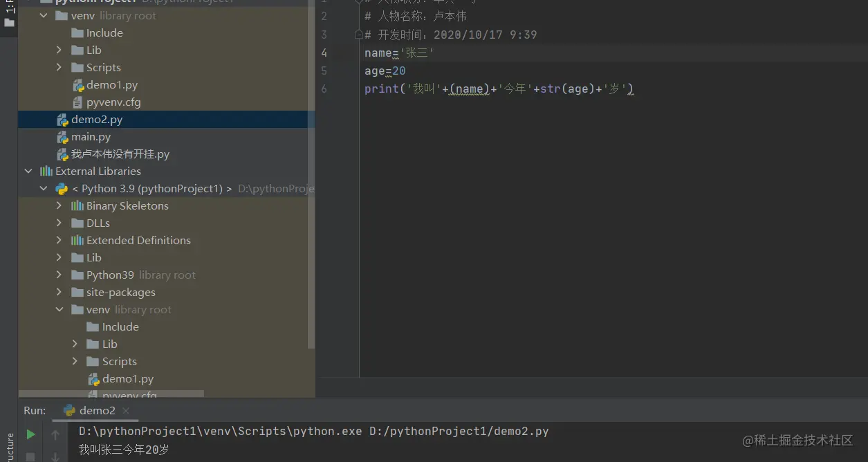Viewport: 868px width, 462px height.
Task: Close the demo2 run tab
Action: [126, 411]
